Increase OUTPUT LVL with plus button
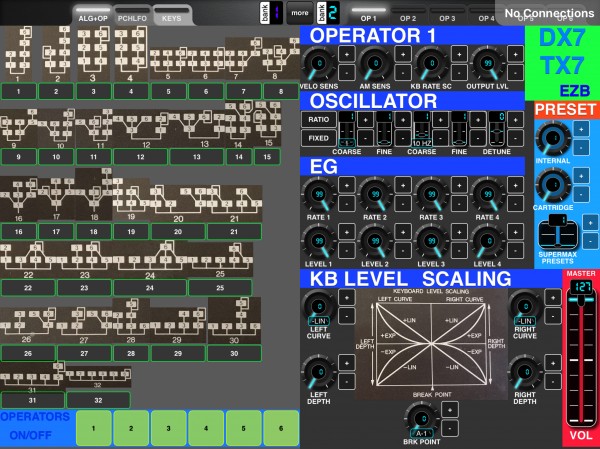The image size is (600, 449). point(515,54)
